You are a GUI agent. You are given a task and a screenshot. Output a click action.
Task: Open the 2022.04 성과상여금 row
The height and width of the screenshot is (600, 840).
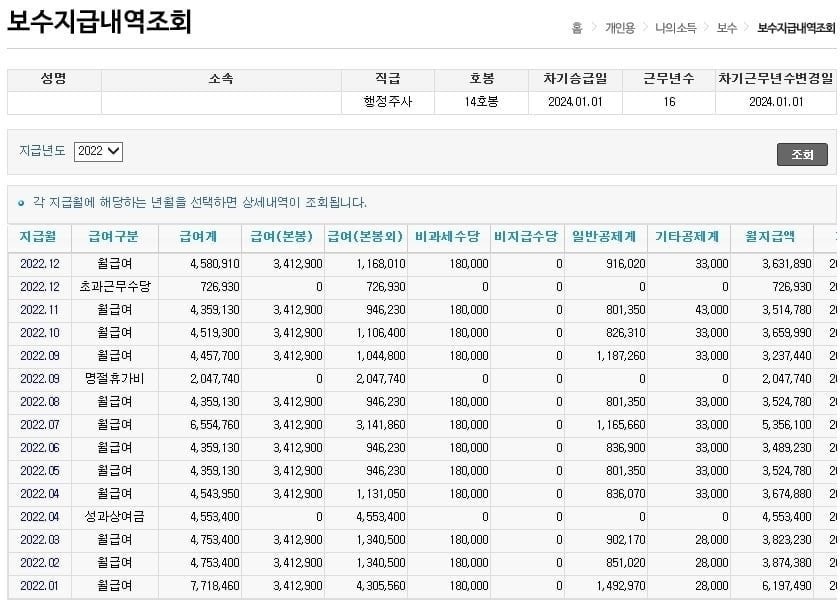coord(40,517)
